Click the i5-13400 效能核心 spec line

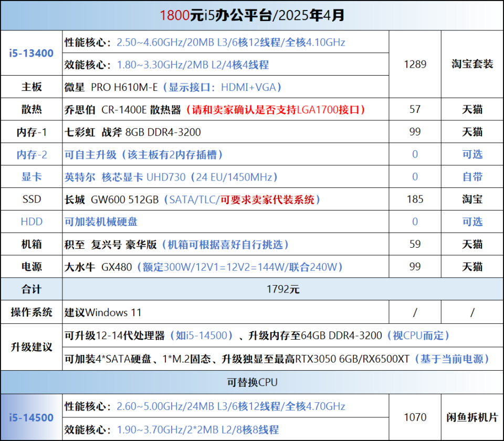pos(166,65)
